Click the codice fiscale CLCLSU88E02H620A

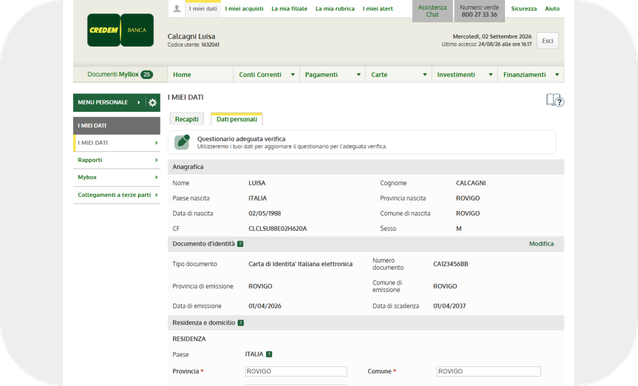(x=277, y=229)
